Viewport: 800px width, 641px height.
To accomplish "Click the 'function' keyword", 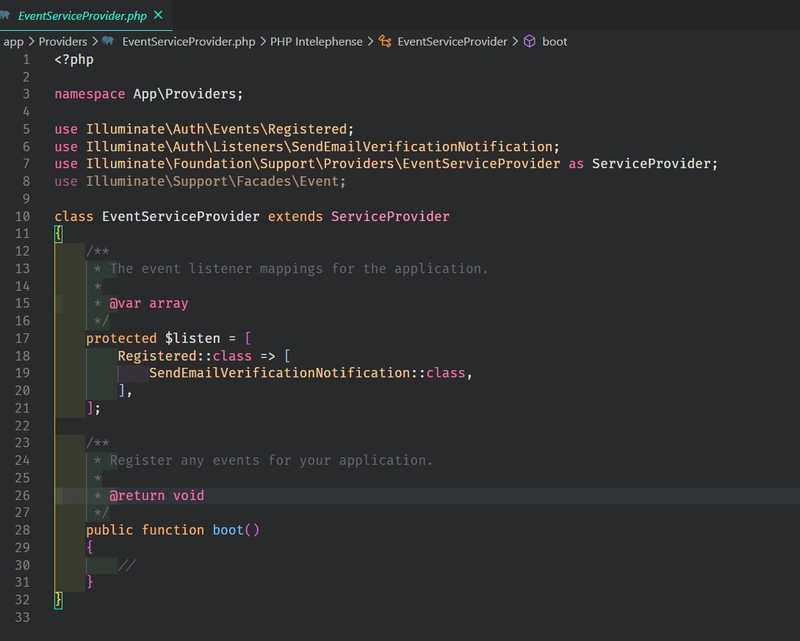I will (x=173, y=530).
